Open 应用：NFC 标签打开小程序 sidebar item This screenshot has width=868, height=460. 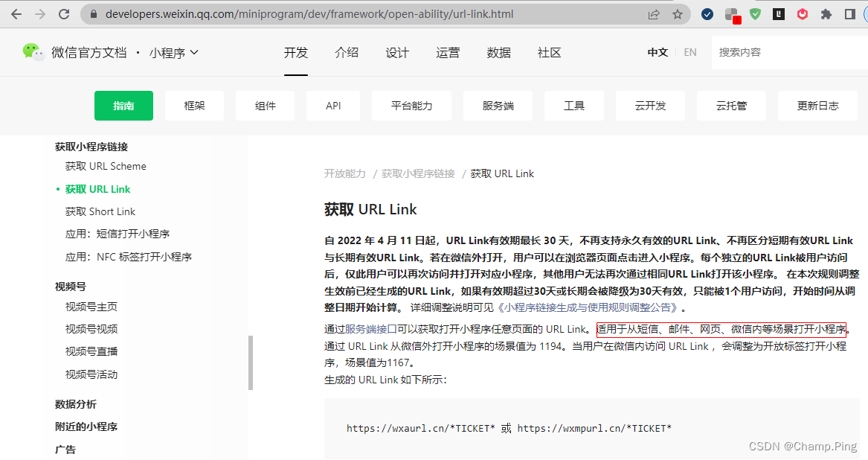(x=129, y=257)
